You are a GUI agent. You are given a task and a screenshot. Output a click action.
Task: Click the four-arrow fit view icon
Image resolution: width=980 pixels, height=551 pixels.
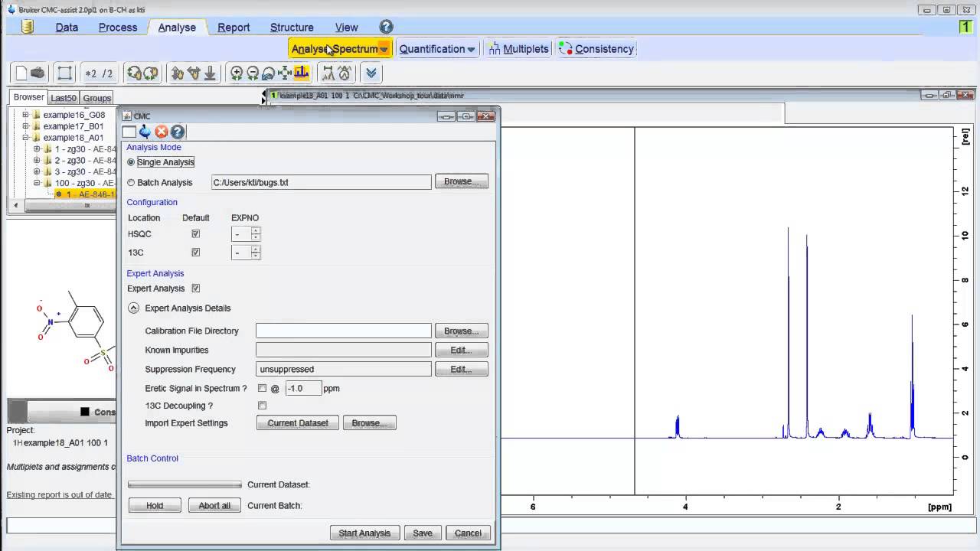(x=285, y=73)
